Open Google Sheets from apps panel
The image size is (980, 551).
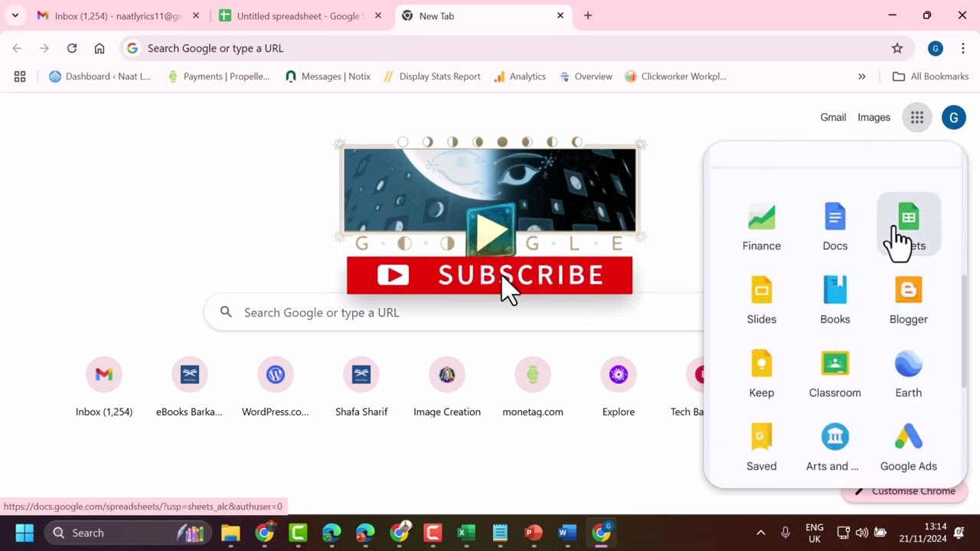(908, 225)
